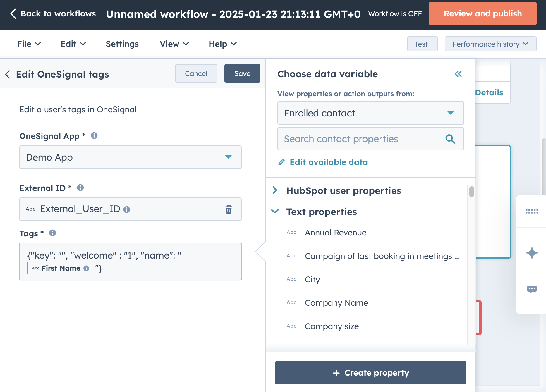Click the sparkle AI assistant icon
The width and height of the screenshot is (546, 392).
[x=532, y=253]
